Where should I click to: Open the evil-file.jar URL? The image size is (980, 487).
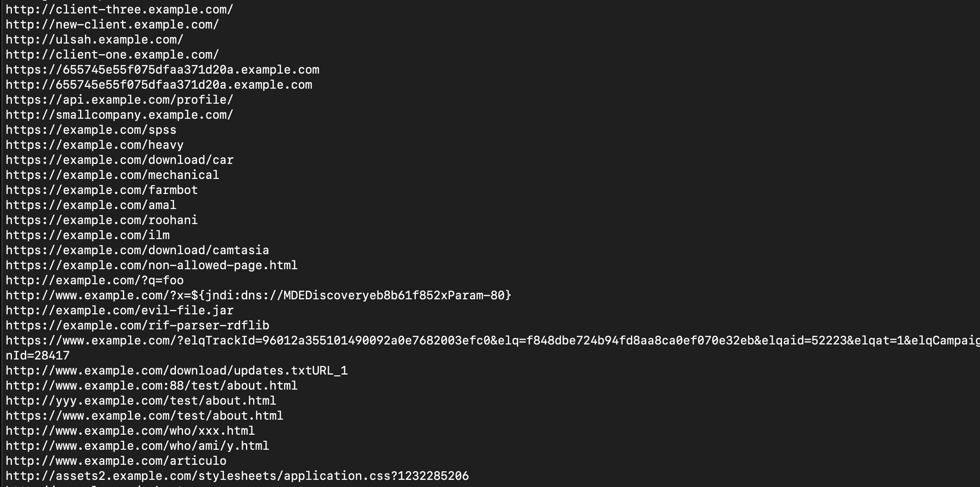pyautogui.click(x=119, y=310)
